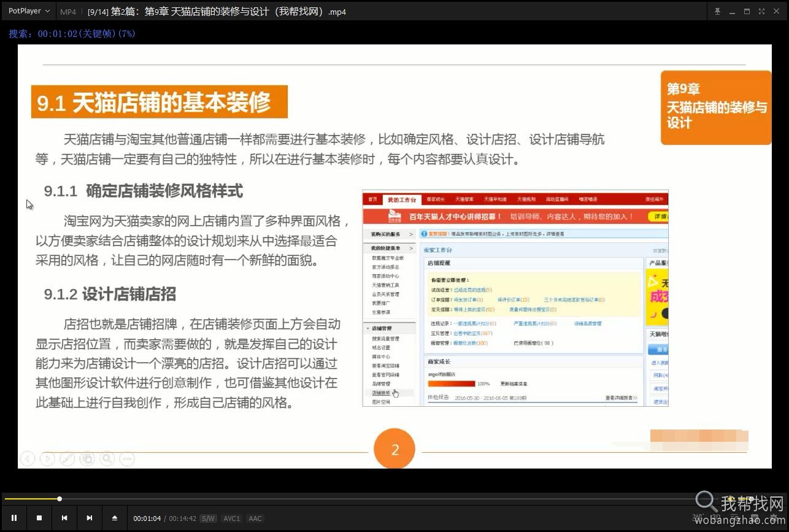Viewport: 789px width, 532px height.
Task: Skip to the next file
Action: click(x=90, y=518)
